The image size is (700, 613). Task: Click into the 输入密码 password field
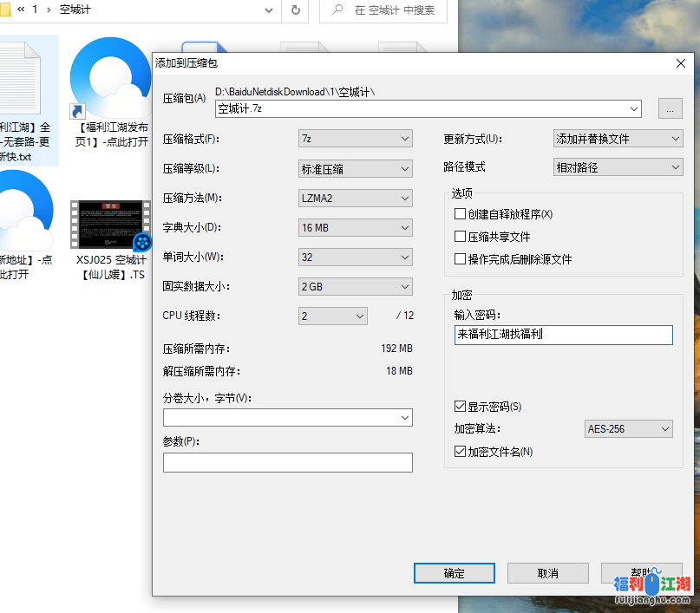563,335
